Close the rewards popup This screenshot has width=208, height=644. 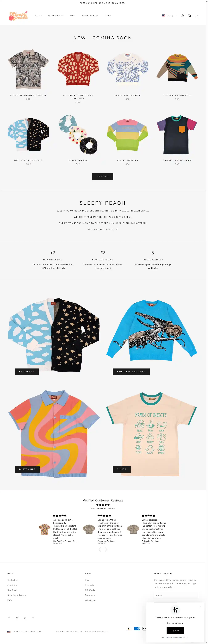tap(200, 606)
